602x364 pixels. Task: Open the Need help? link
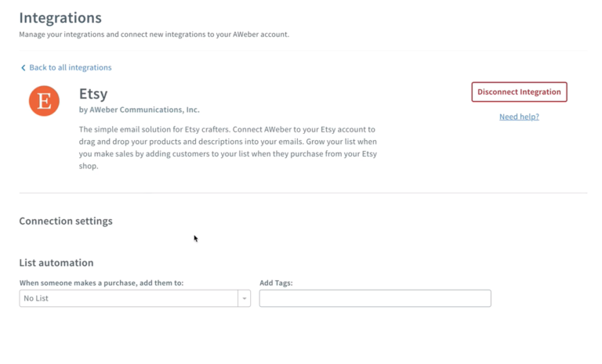(519, 117)
